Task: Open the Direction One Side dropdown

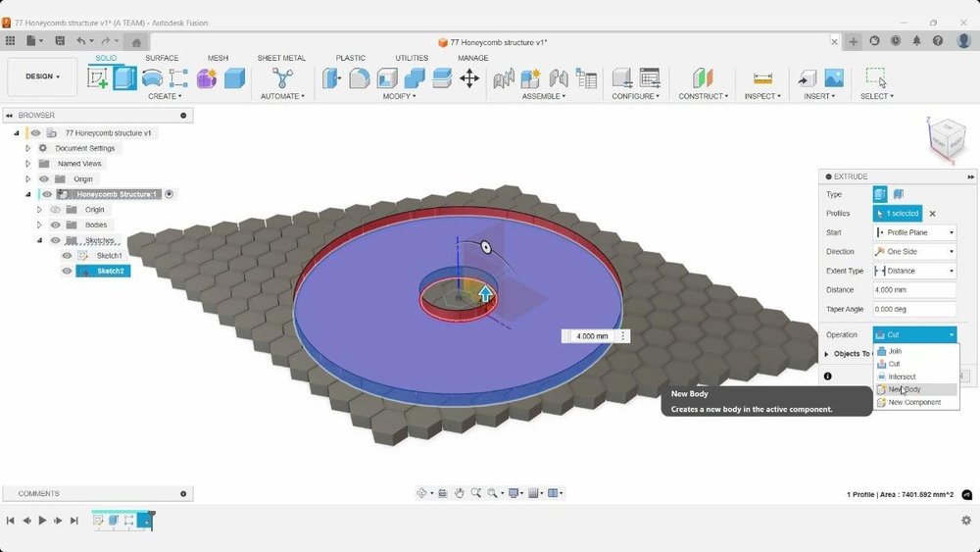Action: (914, 251)
